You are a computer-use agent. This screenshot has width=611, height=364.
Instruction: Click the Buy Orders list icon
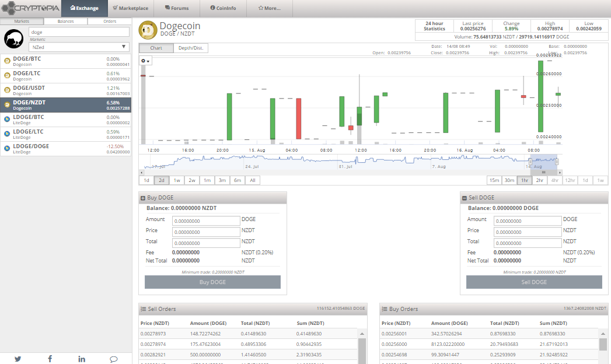tap(385, 309)
